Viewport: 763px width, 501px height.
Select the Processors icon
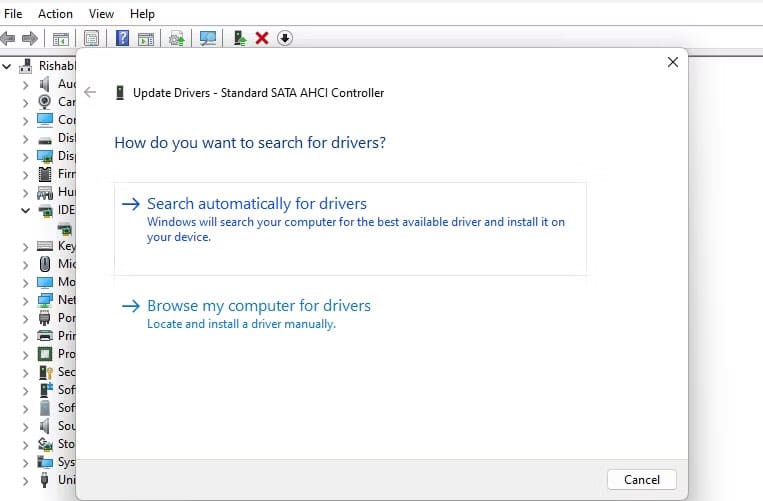point(45,354)
